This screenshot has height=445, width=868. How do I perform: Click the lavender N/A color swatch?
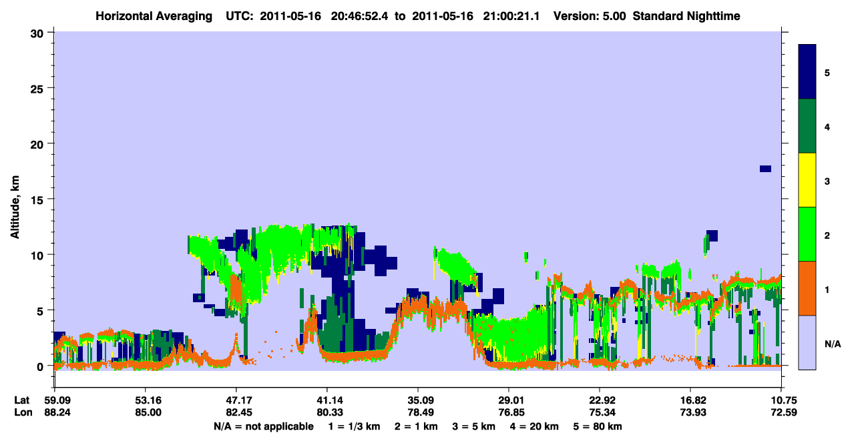pos(807,342)
